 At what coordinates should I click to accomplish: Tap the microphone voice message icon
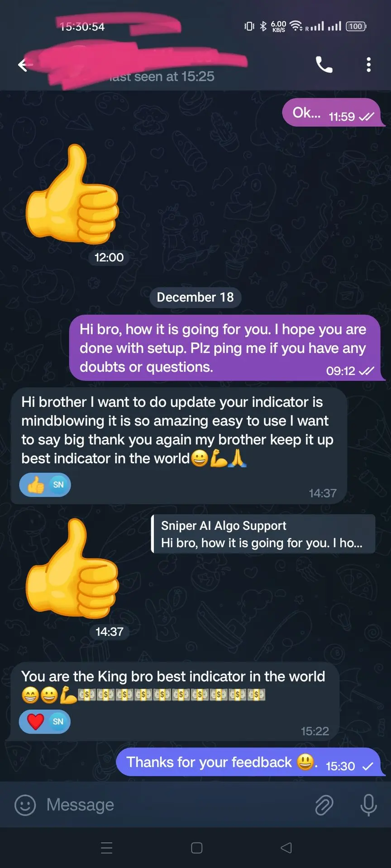[368, 805]
